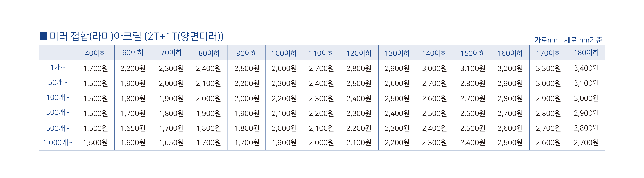Select the 400이하 column header

(95, 53)
